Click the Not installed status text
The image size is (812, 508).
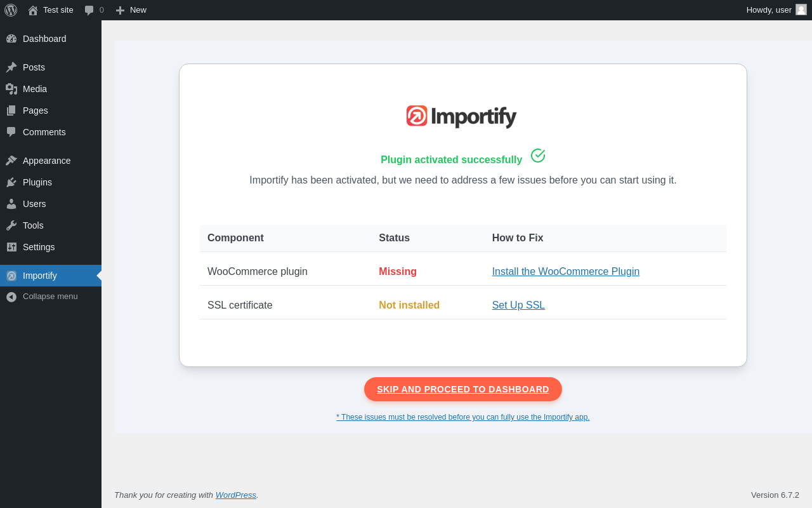409,305
